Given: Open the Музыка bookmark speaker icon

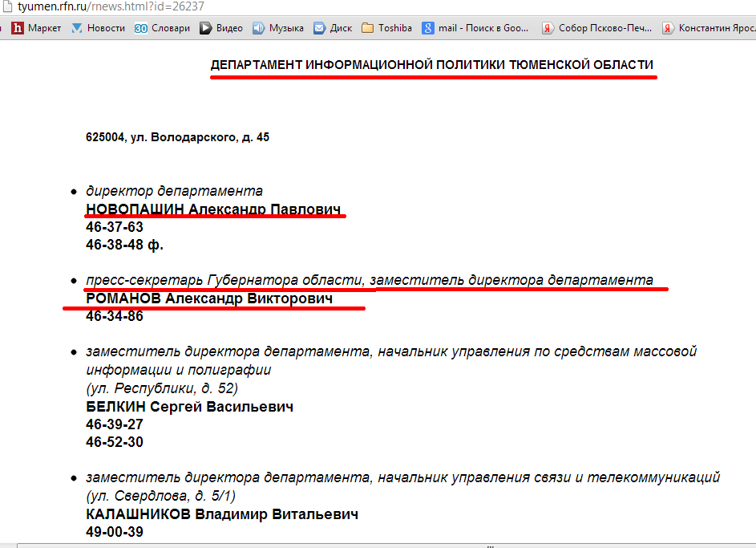Looking at the screenshot, I should (258, 28).
